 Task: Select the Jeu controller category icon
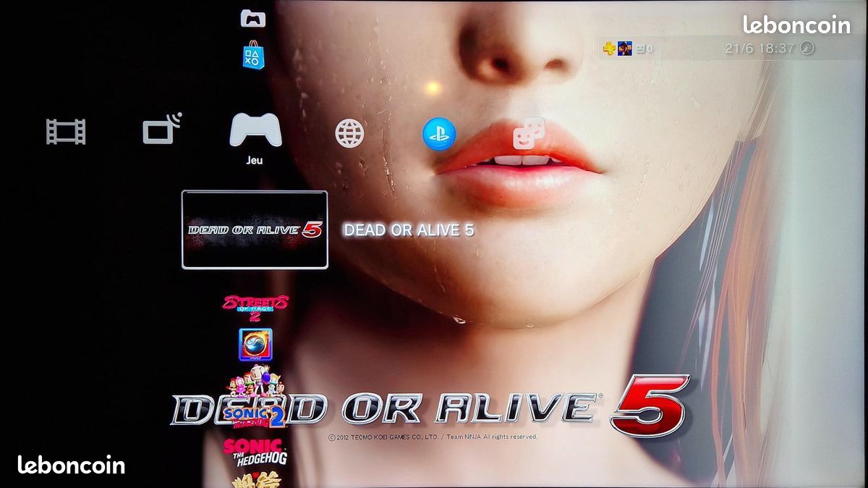coord(255,130)
